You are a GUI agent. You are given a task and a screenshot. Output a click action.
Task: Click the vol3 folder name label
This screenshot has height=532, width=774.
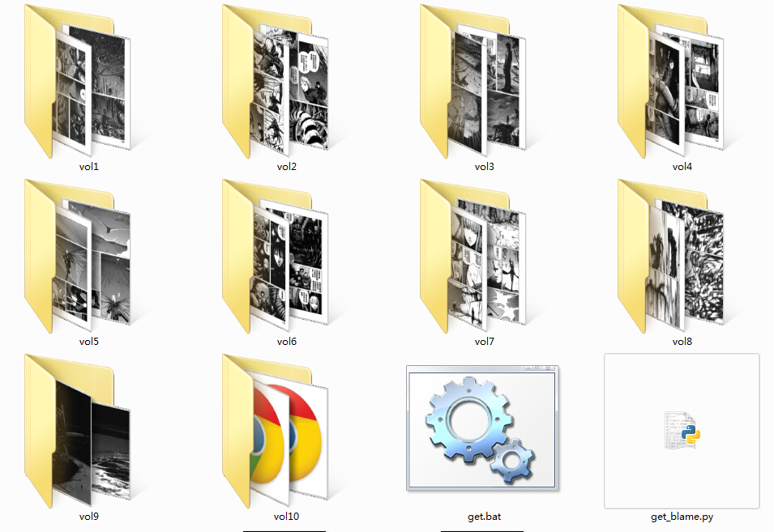tap(484, 167)
